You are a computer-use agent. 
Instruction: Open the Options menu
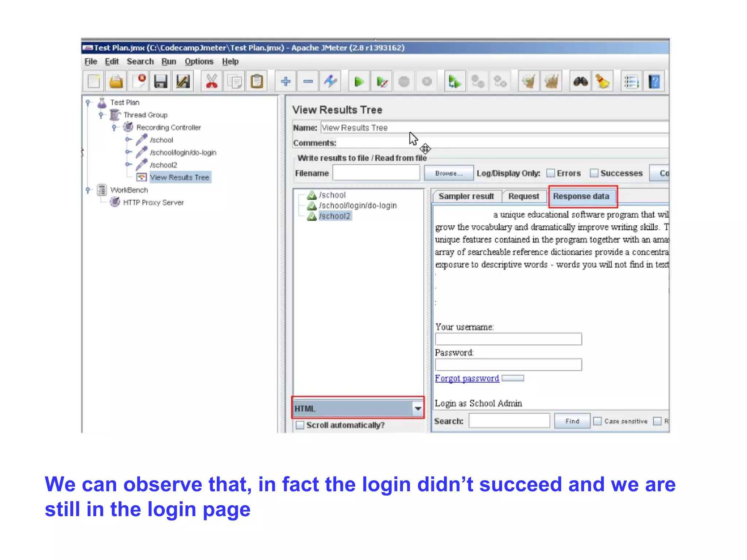(199, 62)
